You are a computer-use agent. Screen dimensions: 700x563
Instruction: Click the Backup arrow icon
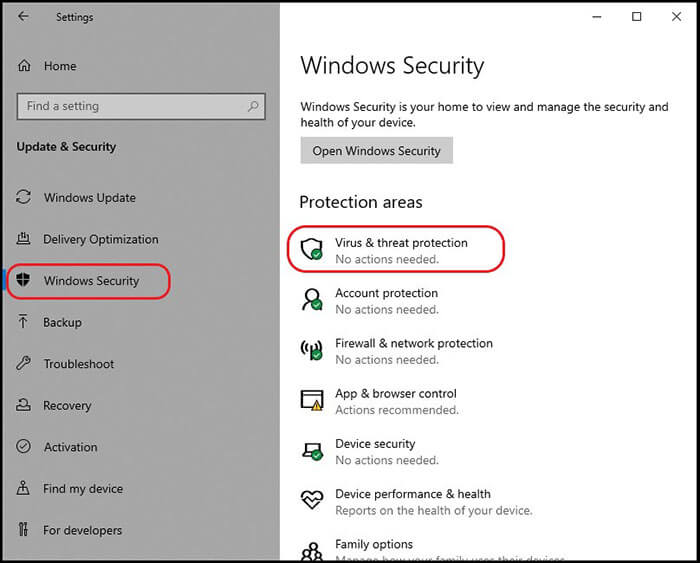24,323
